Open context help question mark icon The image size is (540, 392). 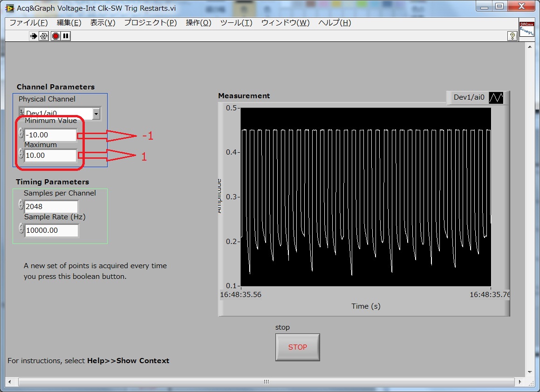(x=512, y=36)
